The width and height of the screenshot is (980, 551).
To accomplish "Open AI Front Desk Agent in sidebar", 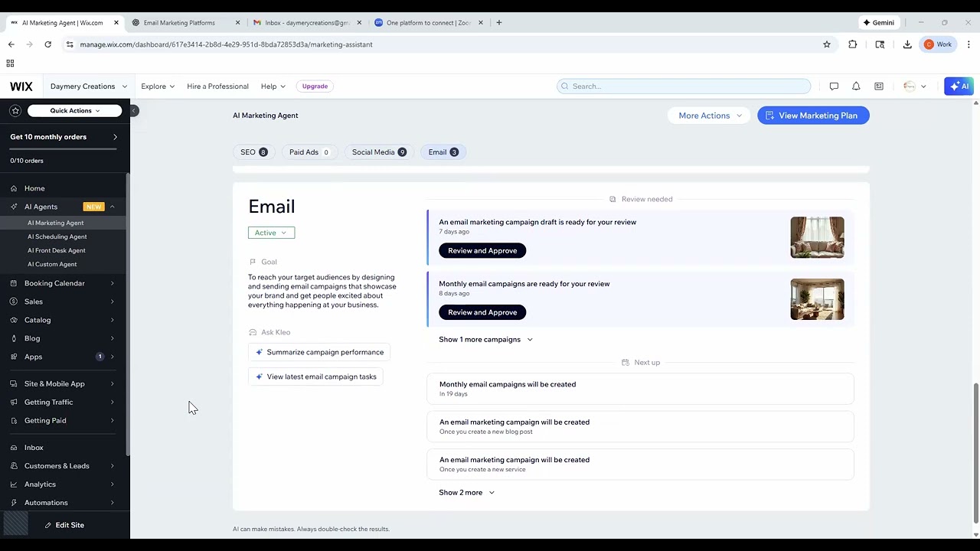I will click(x=57, y=250).
